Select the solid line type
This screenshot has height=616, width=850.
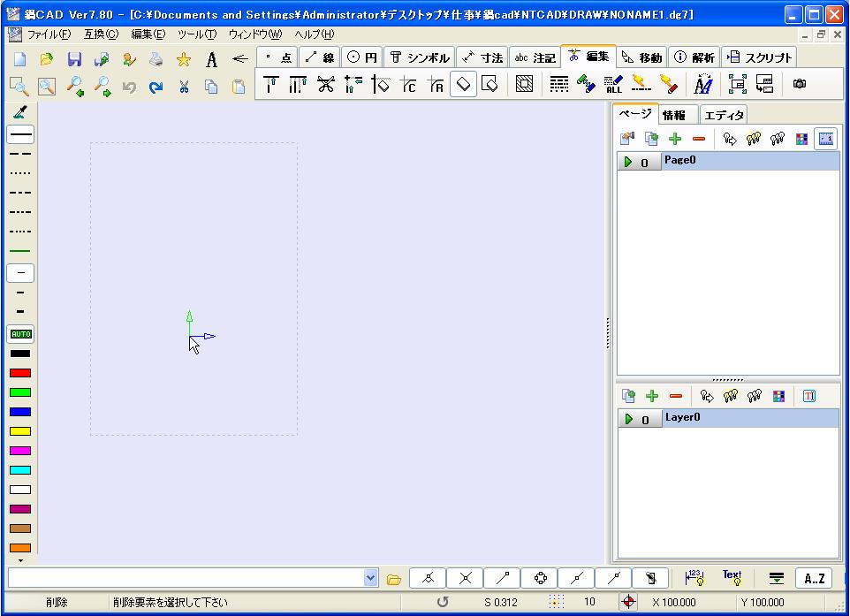[x=20, y=134]
